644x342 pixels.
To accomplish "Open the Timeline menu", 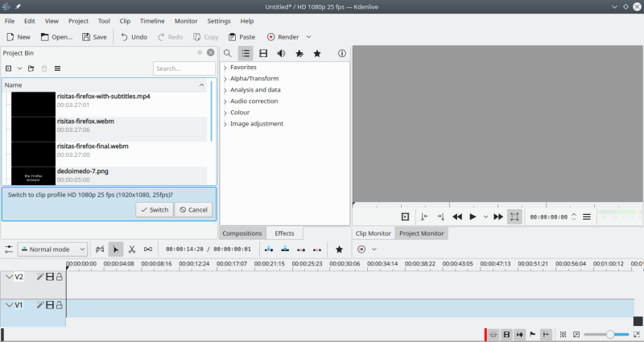I will pos(152,21).
